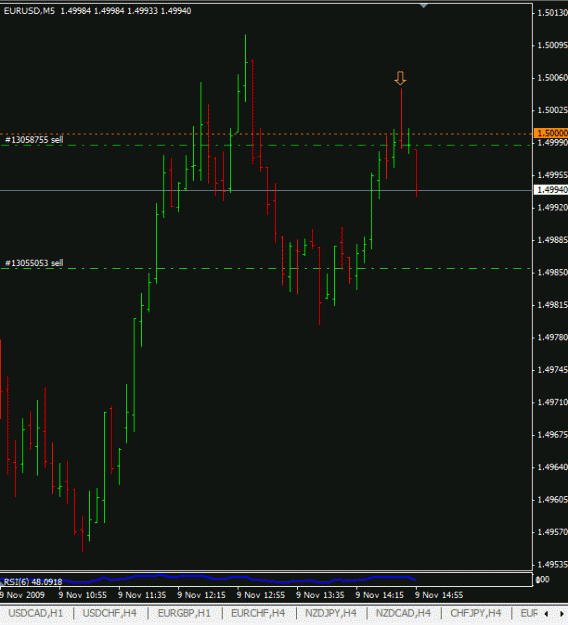This screenshot has width=568, height=625.
Task: Switch to the EURCHF,H4 chart tab
Action: click(x=258, y=613)
